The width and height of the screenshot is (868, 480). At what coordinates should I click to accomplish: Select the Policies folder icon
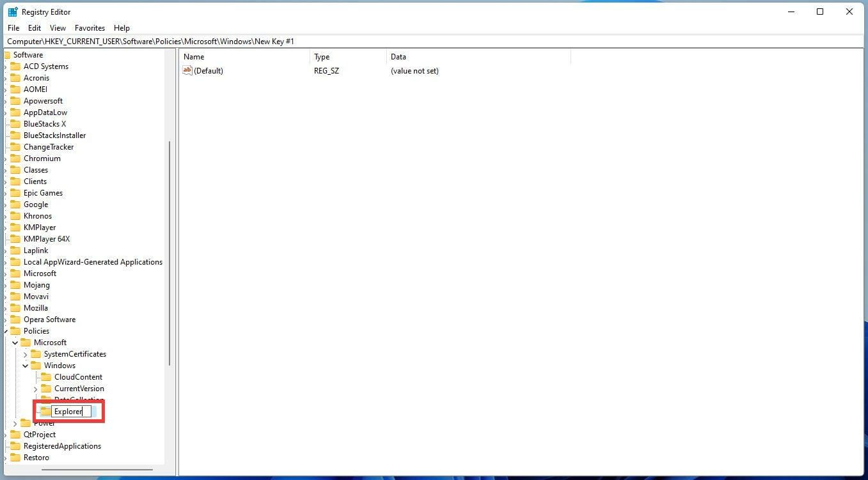coord(17,330)
